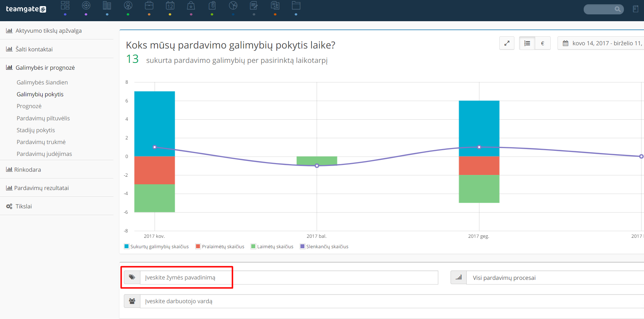Viewport: 644px width, 319px height.
Task: Switch chart to euro value view
Action: pos(542,43)
